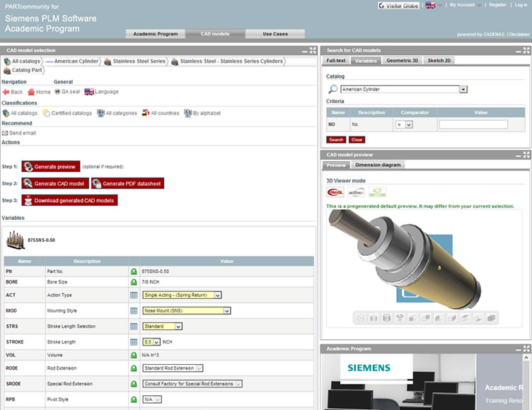Image resolution: width=532 pixels, height=410 pixels.
Task: Select ActiveX 3D viewer mode icon
Action: tap(357, 192)
